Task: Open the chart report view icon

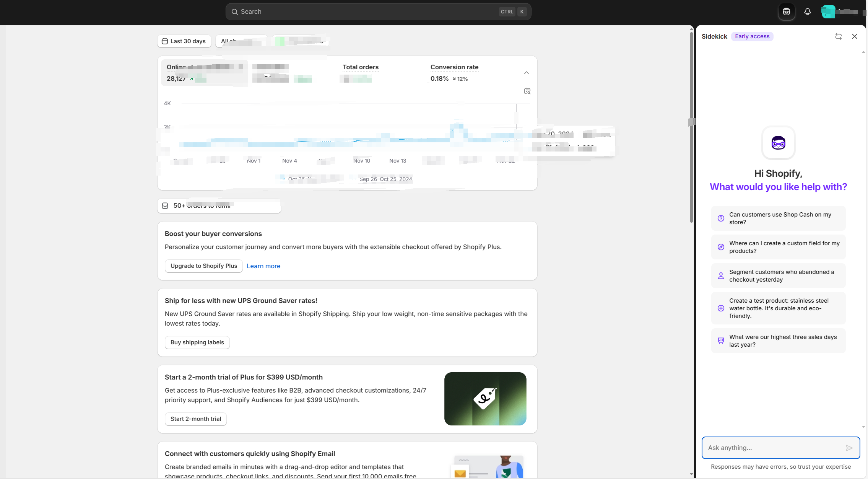Action: 527,91
